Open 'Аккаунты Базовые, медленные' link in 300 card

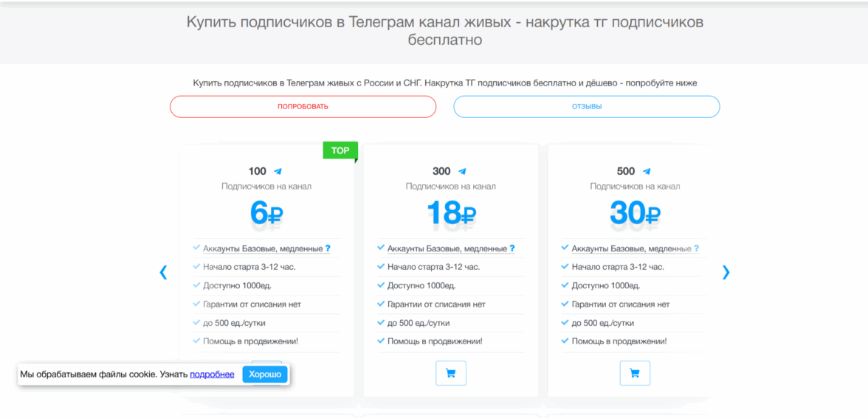[447, 249]
